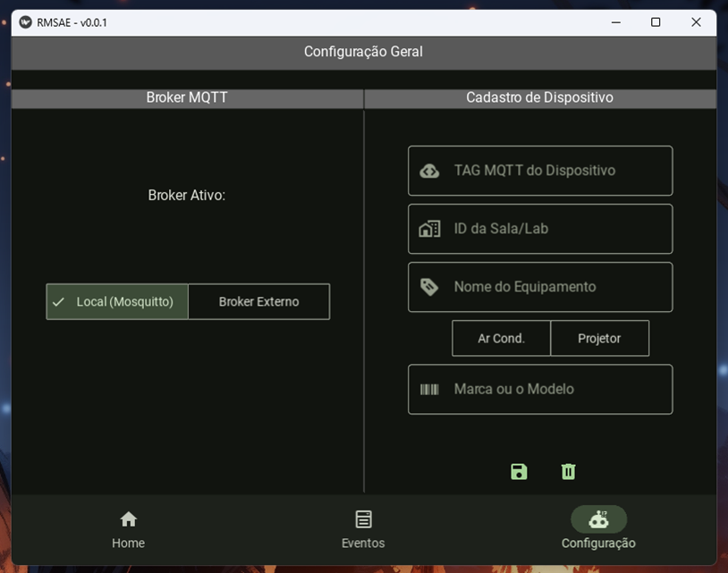Screen dimensions: 728x573
Task: Click the Configuração Geral title
Action: coord(363,52)
